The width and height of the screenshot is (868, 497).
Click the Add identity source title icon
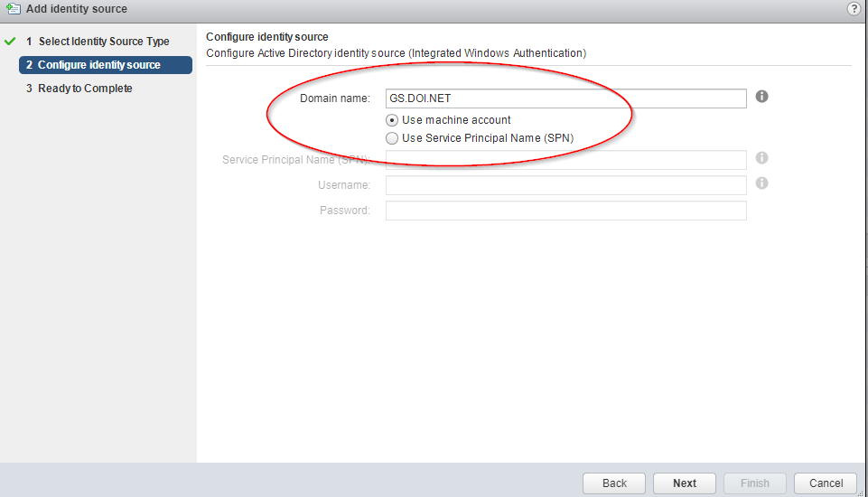pos(14,8)
